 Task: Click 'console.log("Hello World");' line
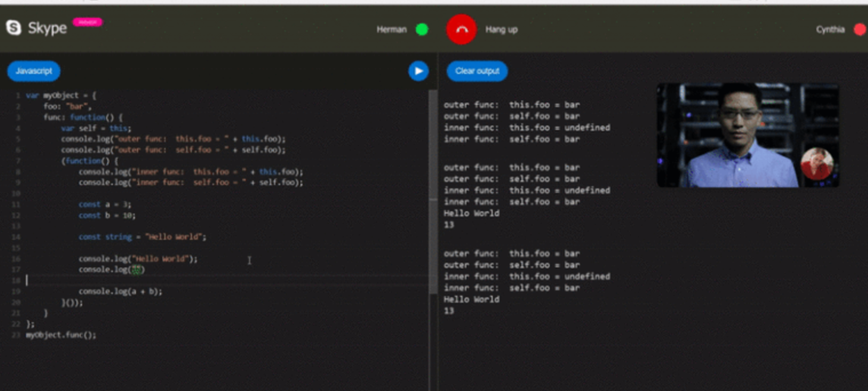[x=138, y=259]
